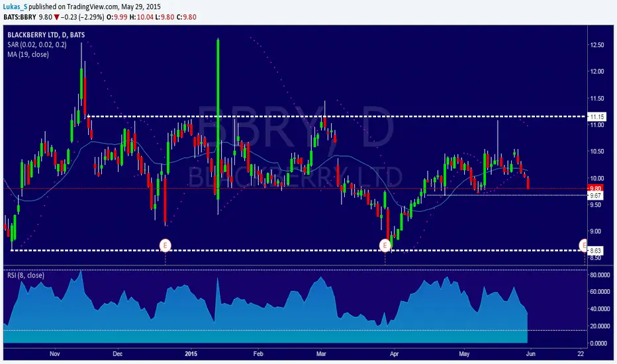Click the earnings E marker near late December
617x364 pixels.
(166, 245)
